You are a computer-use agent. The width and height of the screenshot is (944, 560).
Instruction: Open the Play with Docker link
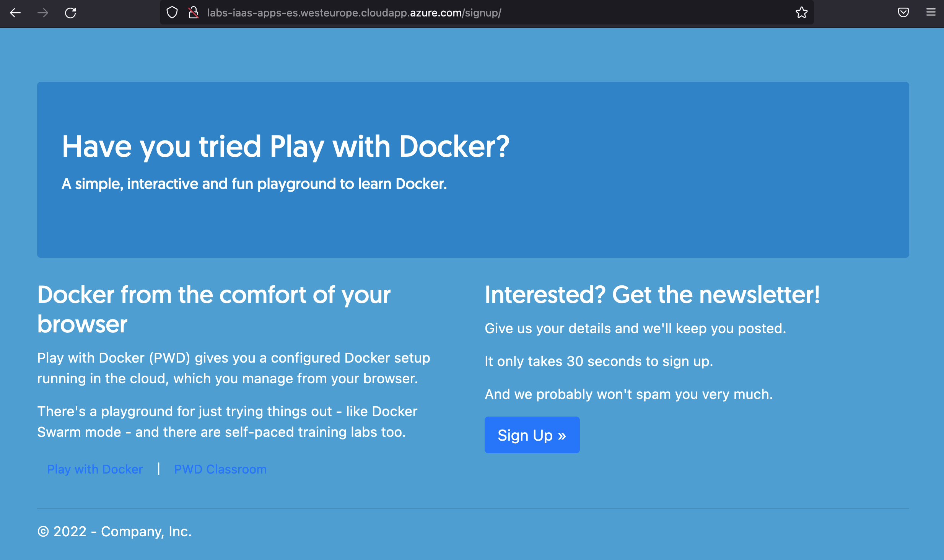(95, 469)
